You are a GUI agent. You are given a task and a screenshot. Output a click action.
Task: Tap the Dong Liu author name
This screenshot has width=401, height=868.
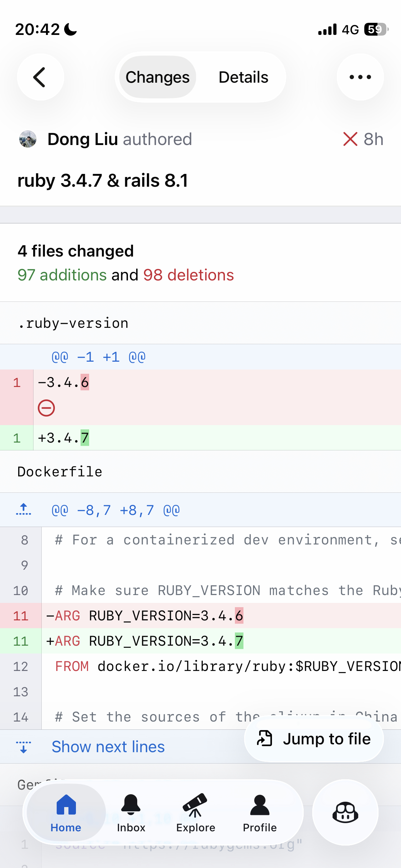pos(83,139)
